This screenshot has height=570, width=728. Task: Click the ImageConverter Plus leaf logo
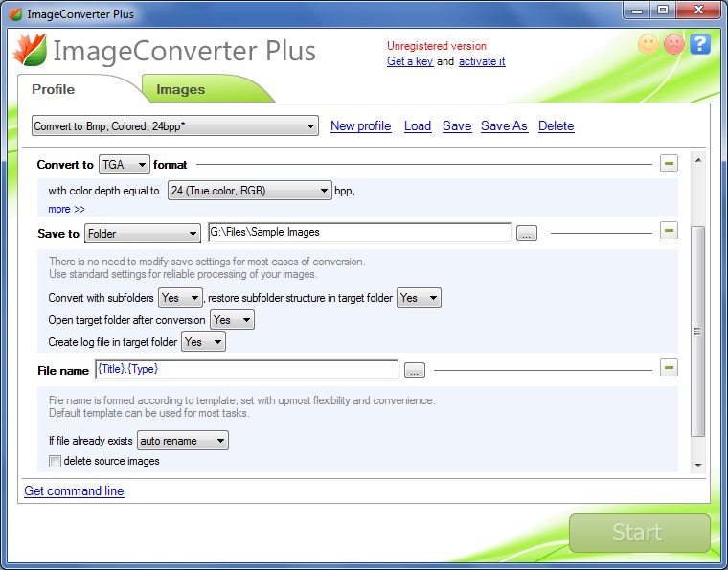(30, 49)
